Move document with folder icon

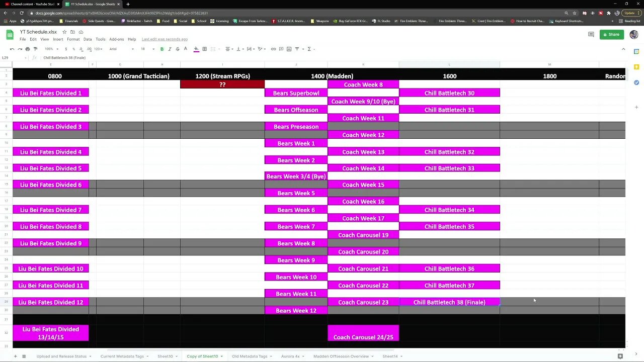point(72,32)
